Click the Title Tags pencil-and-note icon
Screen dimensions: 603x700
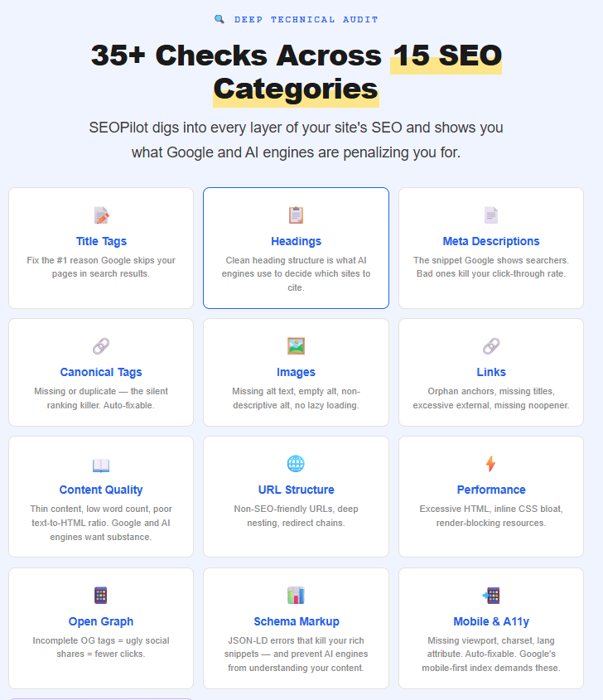101,215
